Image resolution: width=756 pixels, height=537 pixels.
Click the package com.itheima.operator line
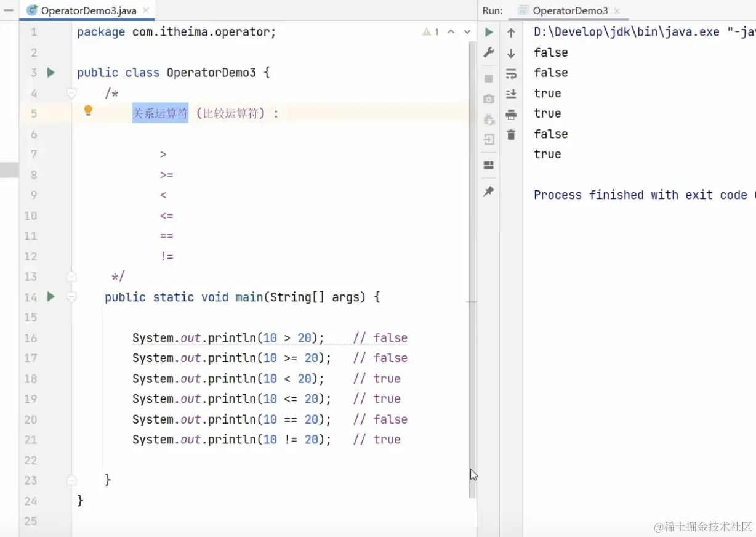[x=177, y=32]
